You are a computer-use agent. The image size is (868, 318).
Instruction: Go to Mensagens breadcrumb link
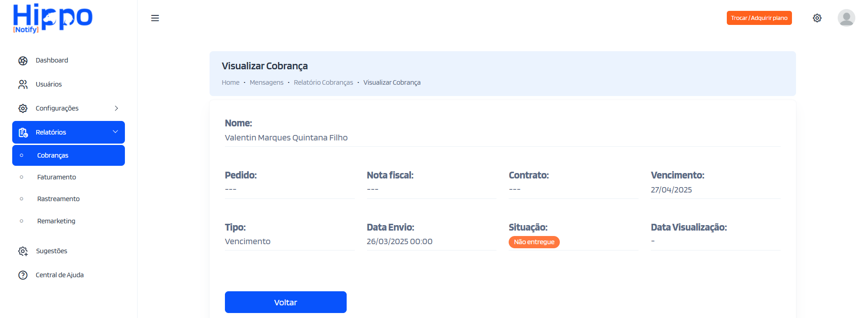pyautogui.click(x=267, y=82)
